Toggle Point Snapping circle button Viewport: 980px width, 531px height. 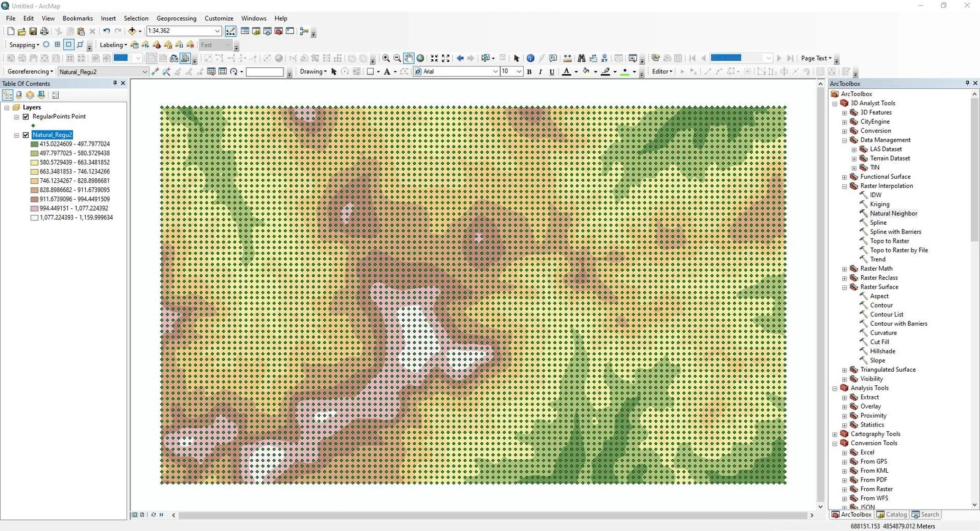[46, 45]
